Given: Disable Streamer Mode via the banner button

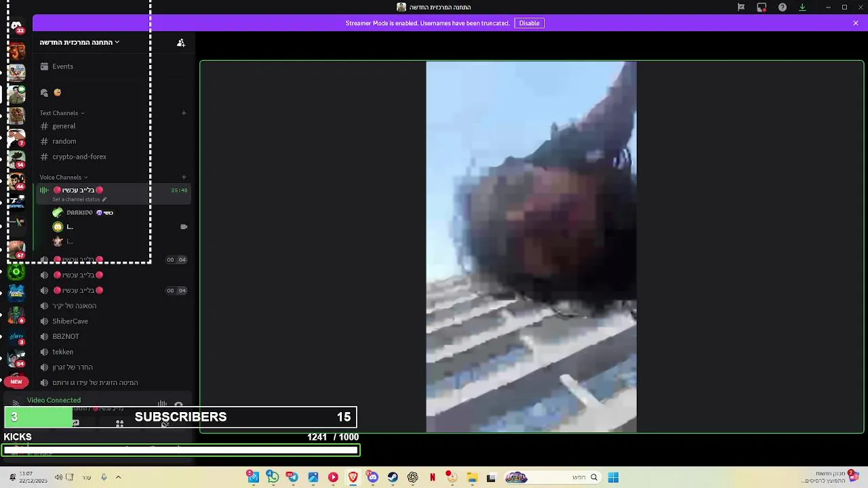Looking at the screenshot, I should pos(529,23).
